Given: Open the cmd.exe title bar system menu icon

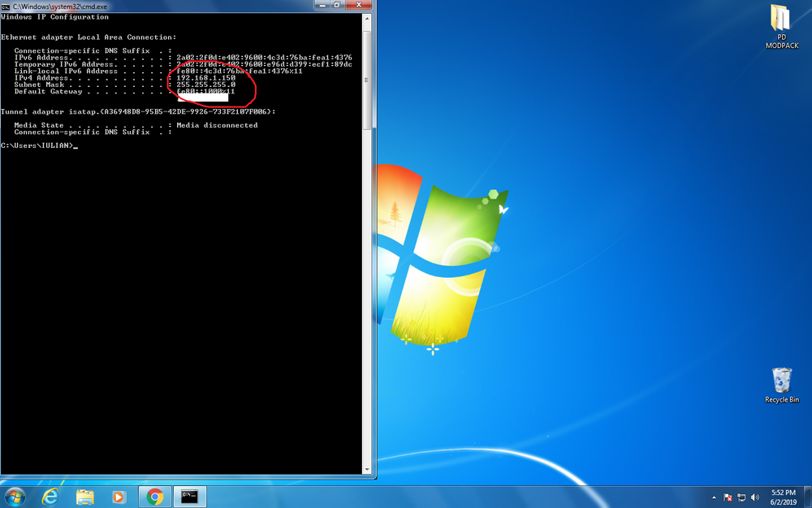Looking at the screenshot, I should point(6,7).
